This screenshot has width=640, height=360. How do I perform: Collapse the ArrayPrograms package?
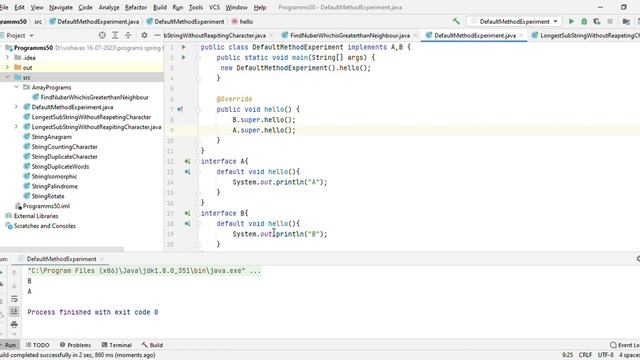pyautogui.click(x=16, y=87)
